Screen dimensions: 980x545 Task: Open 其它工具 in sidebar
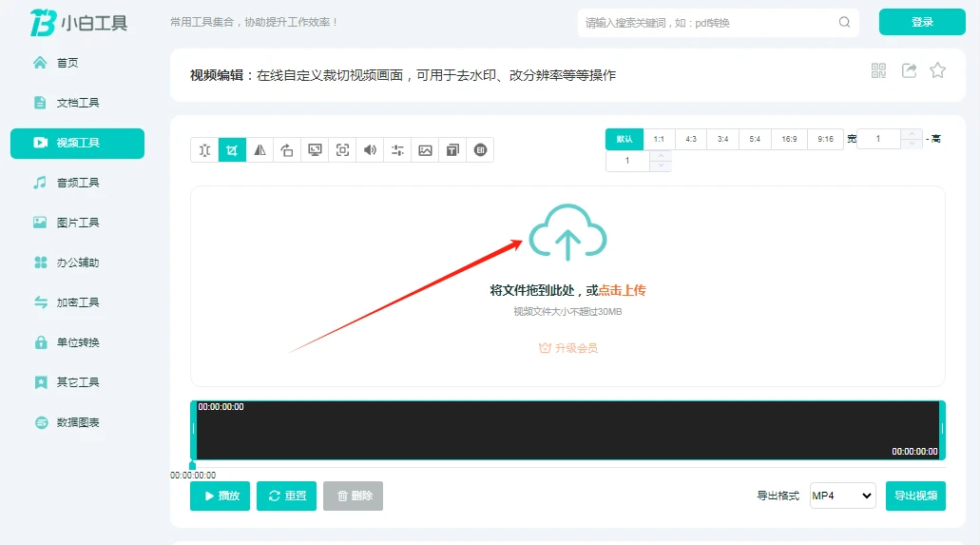78,382
